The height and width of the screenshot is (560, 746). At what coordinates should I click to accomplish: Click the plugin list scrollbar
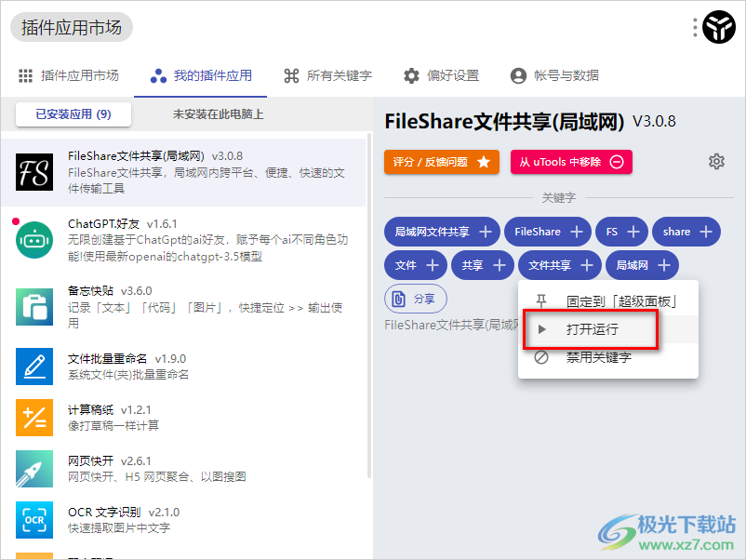click(x=369, y=306)
